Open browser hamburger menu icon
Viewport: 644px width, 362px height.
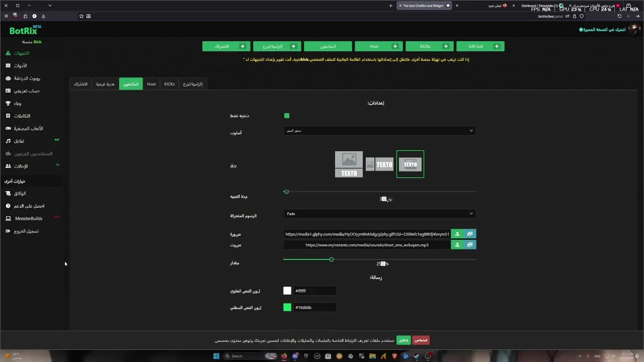point(6,16)
